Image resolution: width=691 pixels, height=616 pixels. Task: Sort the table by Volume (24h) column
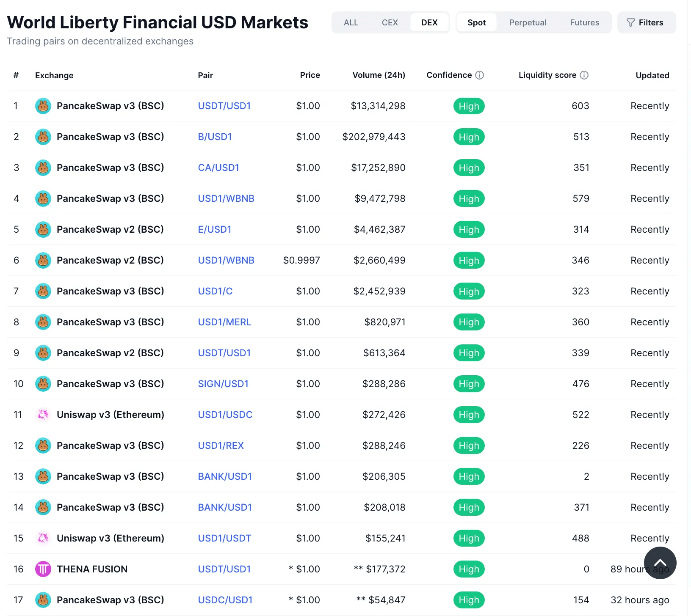378,75
